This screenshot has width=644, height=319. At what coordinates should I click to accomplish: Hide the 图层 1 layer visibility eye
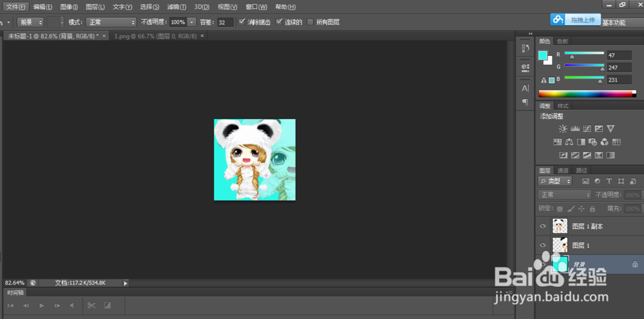543,245
